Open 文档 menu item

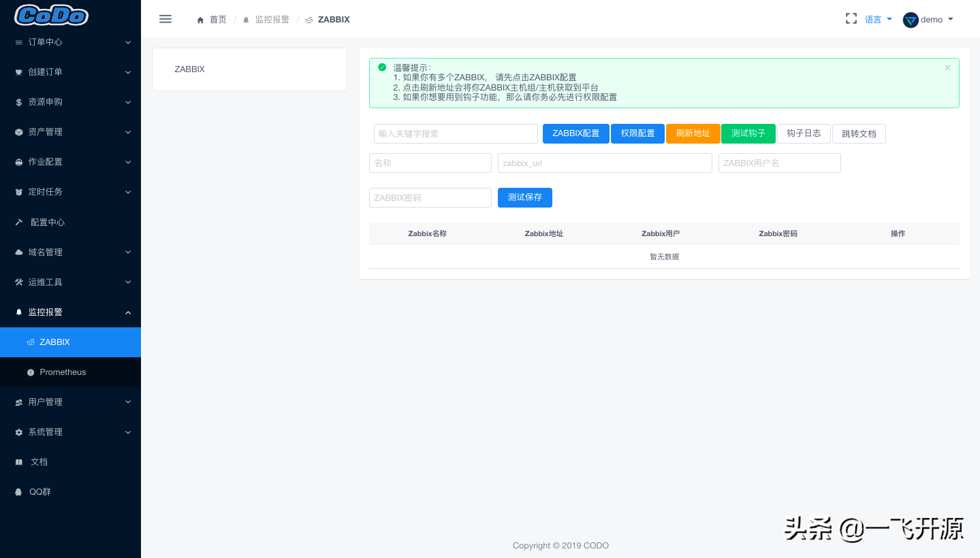70,462
